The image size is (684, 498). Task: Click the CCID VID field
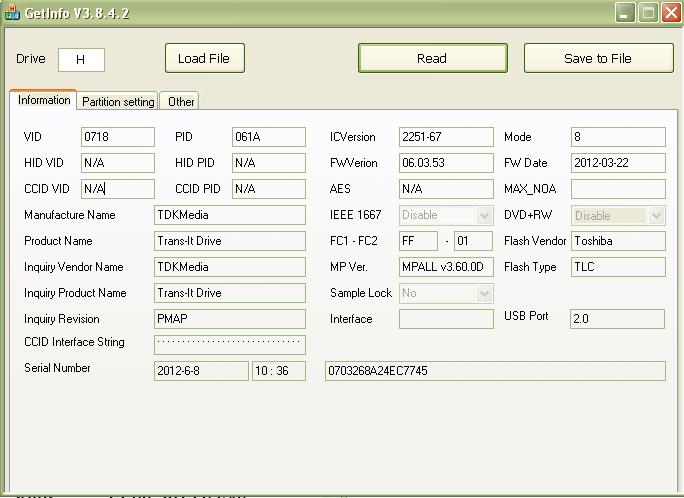point(118,189)
